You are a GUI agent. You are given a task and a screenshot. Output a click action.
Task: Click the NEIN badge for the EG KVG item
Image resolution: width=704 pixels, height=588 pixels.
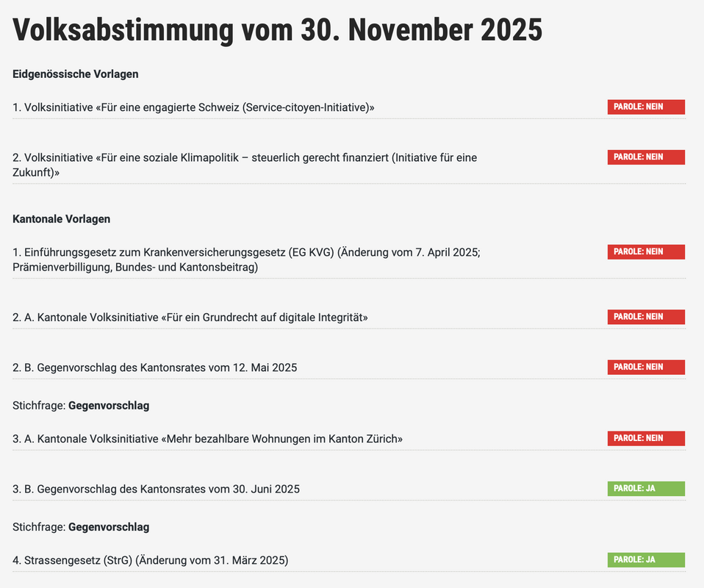[x=646, y=252]
